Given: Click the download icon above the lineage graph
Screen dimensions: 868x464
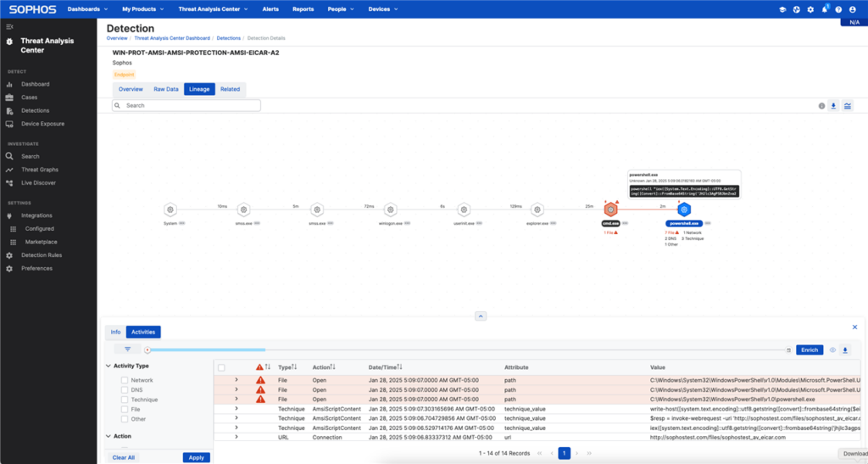Looking at the screenshot, I should 833,106.
